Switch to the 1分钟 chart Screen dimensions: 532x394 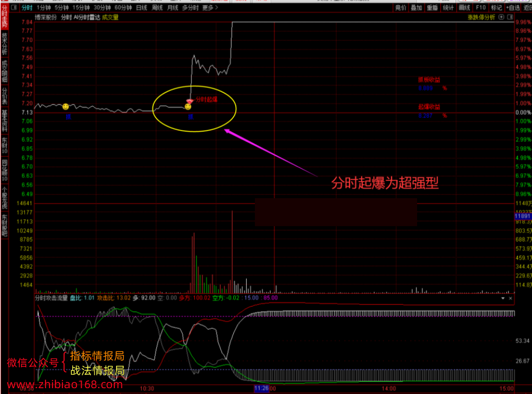tap(43, 8)
